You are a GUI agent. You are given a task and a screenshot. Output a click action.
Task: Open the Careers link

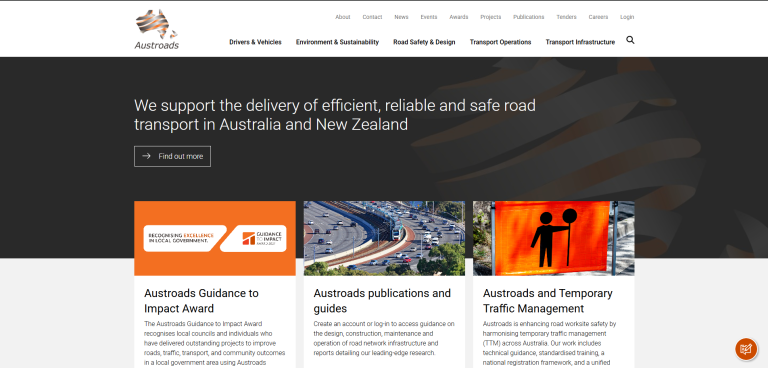click(598, 17)
